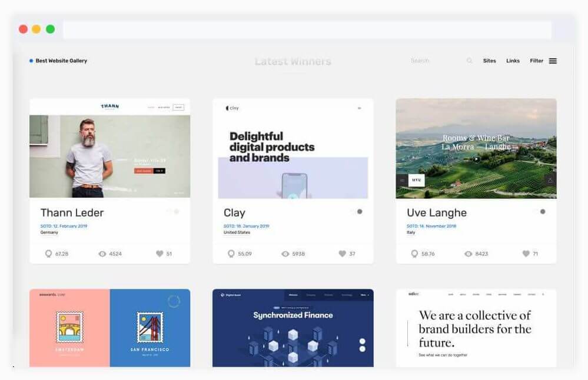This screenshot has width=588, height=380.
Task: Click the yellow minimize window button
Action: 36,29
